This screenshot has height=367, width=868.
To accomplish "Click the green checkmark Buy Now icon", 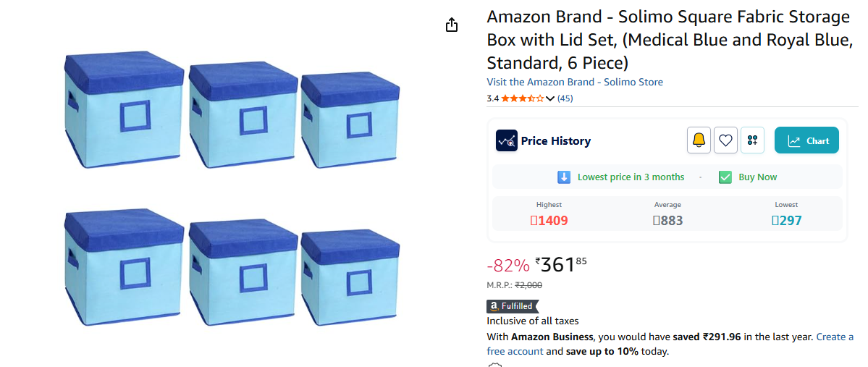I will (x=725, y=177).
